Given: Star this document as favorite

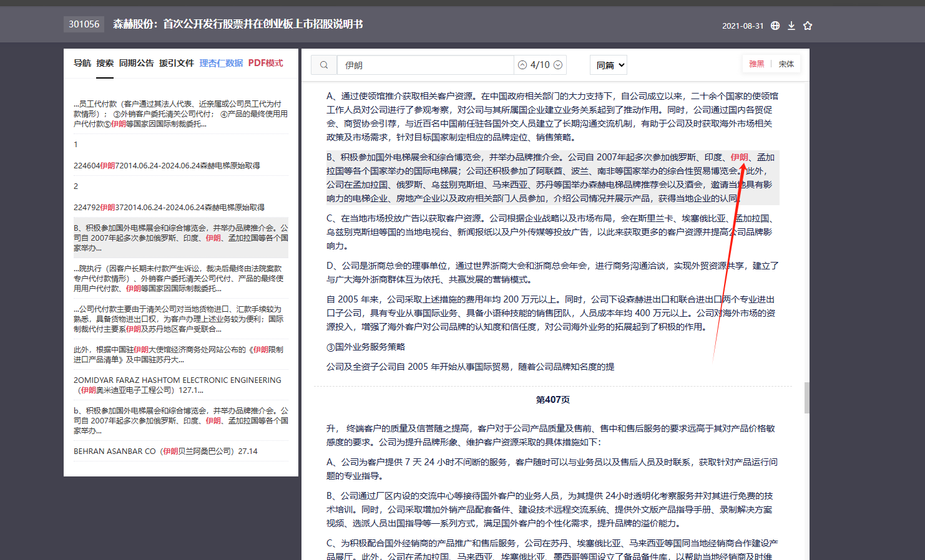Looking at the screenshot, I should click(808, 26).
